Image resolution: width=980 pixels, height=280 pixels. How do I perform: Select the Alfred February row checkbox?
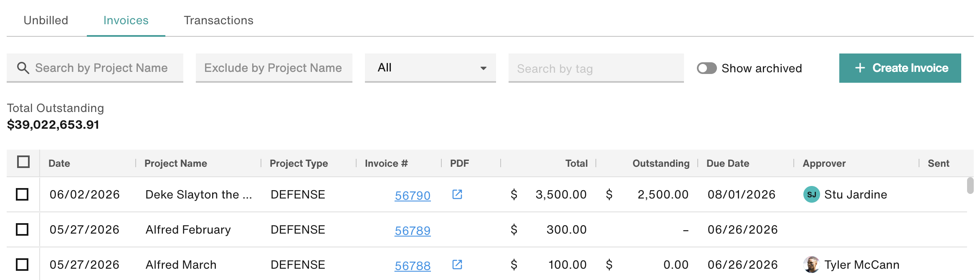(x=22, y=229)
